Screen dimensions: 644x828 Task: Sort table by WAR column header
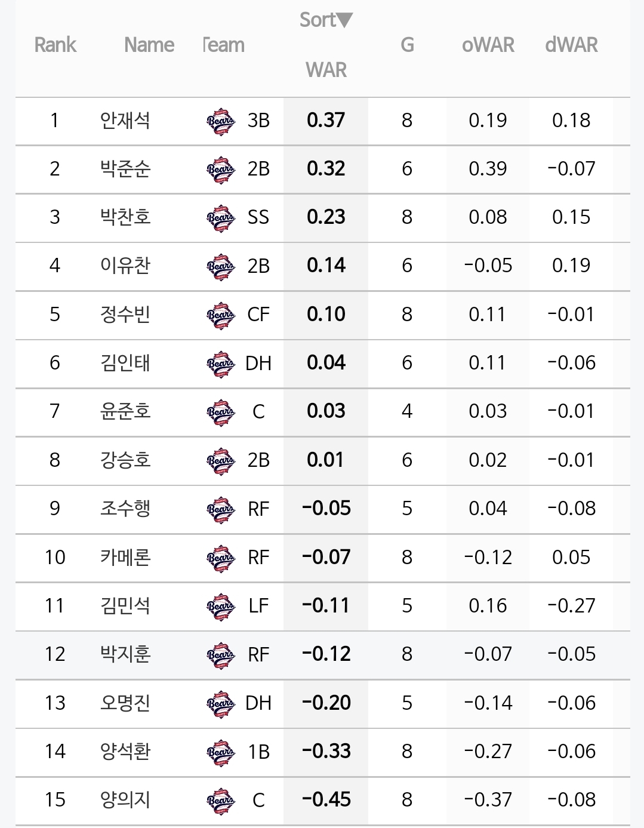click(x=326, y=70)
